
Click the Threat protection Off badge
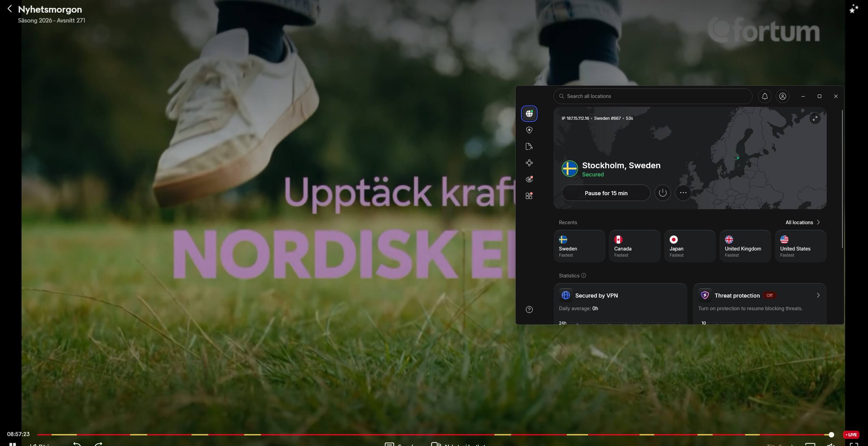tap(769, 295)
